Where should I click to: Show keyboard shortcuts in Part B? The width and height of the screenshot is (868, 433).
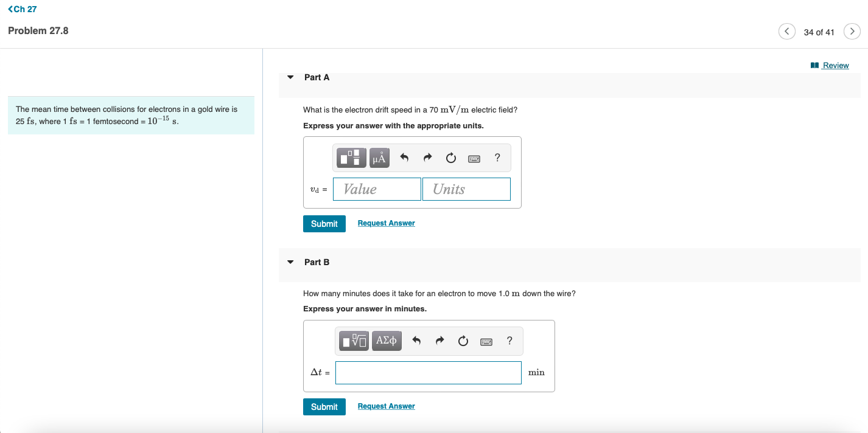(486, 342)
